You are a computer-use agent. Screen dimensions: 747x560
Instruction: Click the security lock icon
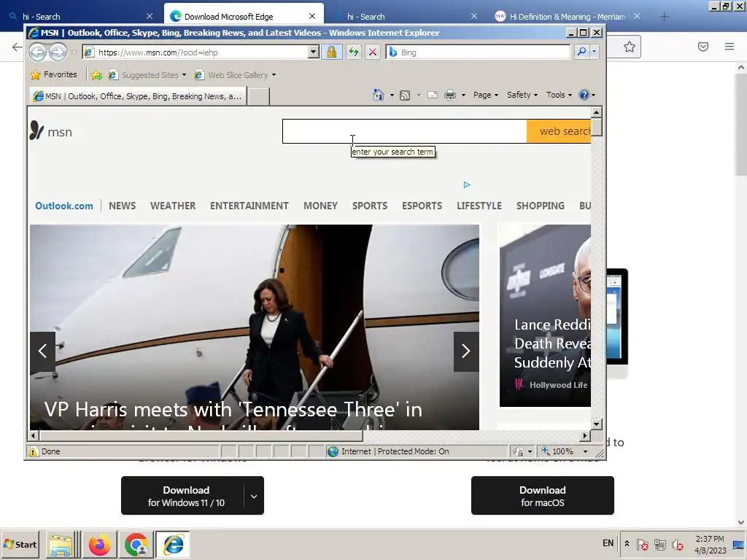coord(332,52)
